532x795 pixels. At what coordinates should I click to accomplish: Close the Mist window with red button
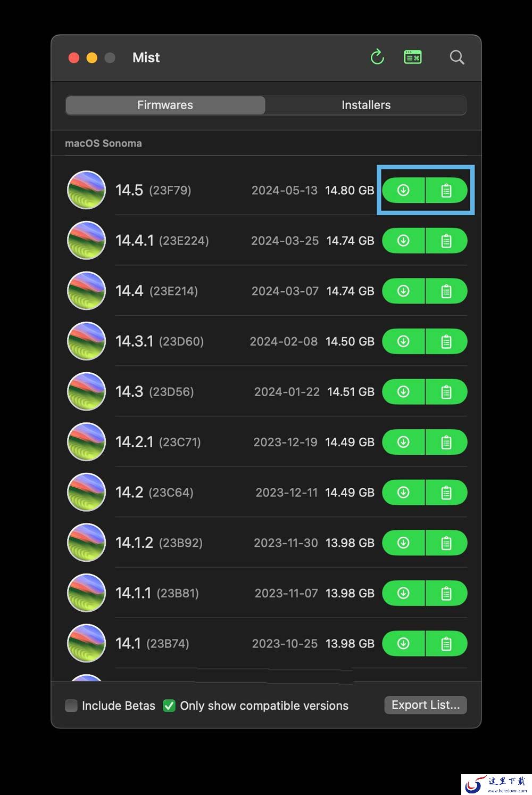point(74,58)
